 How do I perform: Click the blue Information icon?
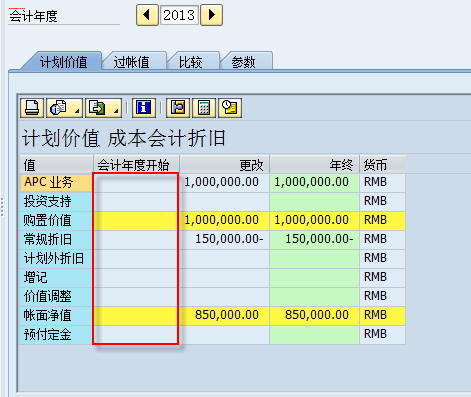144,108
